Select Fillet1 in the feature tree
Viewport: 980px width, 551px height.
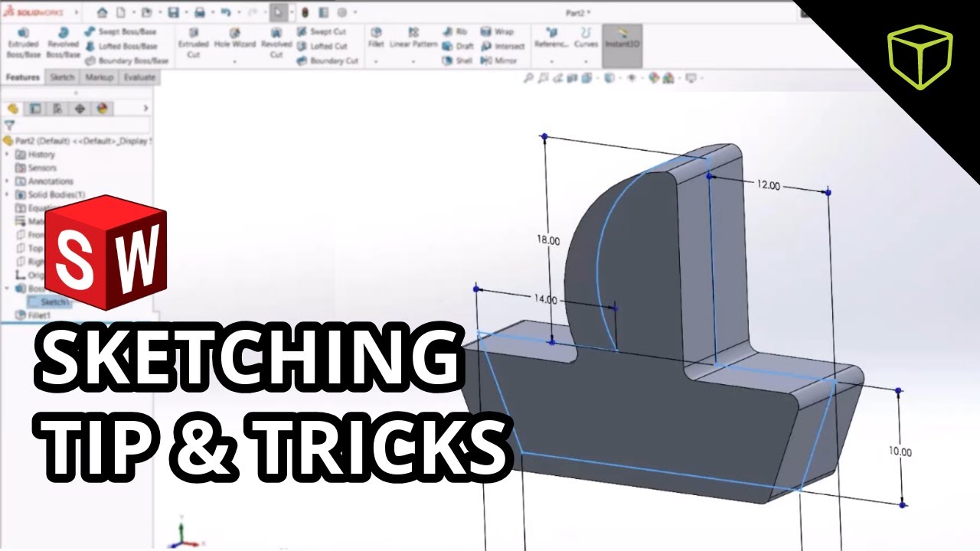(33, 315)
